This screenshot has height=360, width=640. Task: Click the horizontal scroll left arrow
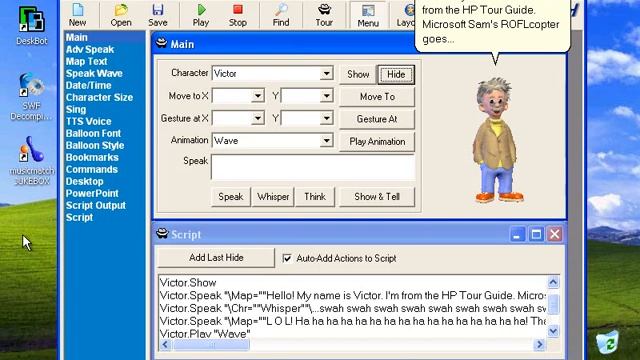pyautogui.click(x=165, y=345)
